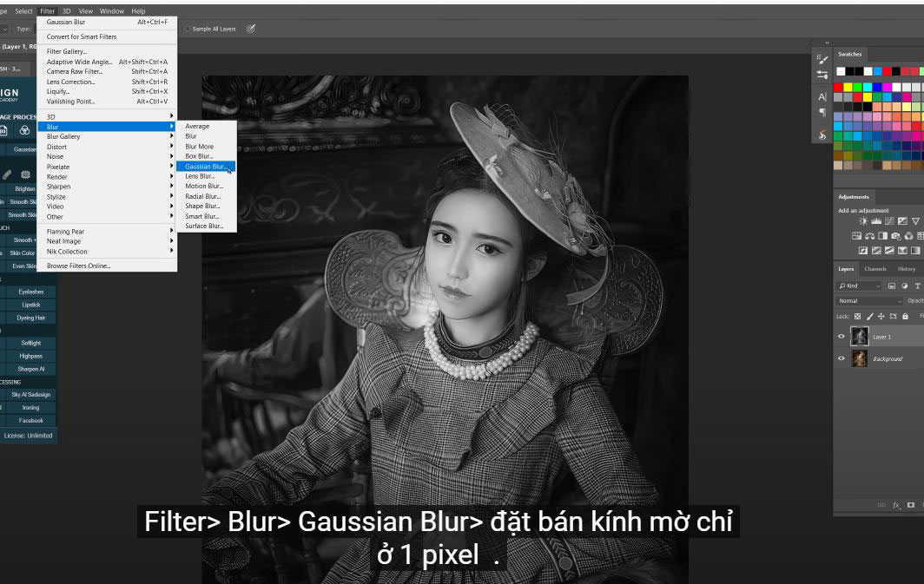Add an Invert adjustment icon

(863, 250)
